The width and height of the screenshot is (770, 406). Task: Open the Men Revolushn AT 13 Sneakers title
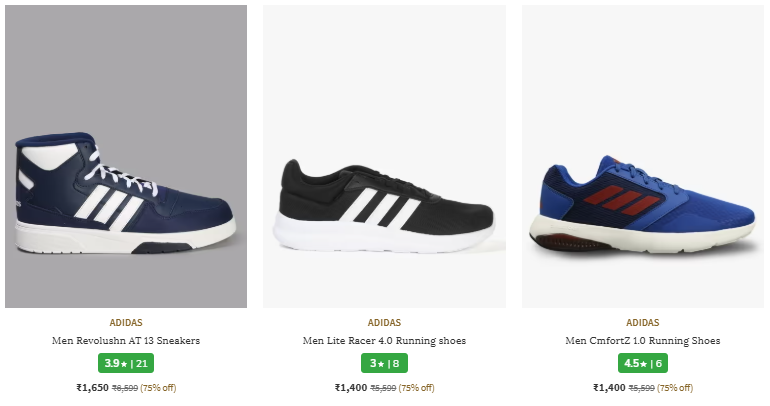pyautogui.click(x=126, y=341)
